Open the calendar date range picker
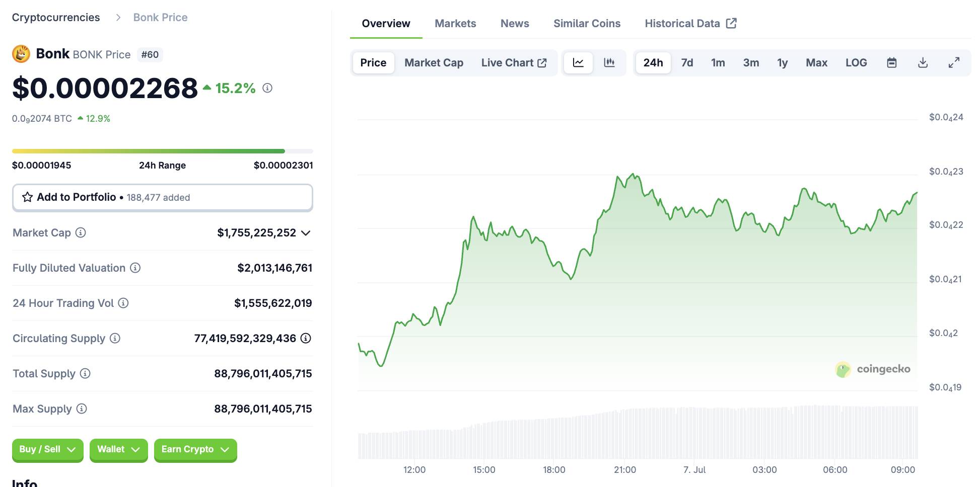980x487 pixels. [891, 63]
